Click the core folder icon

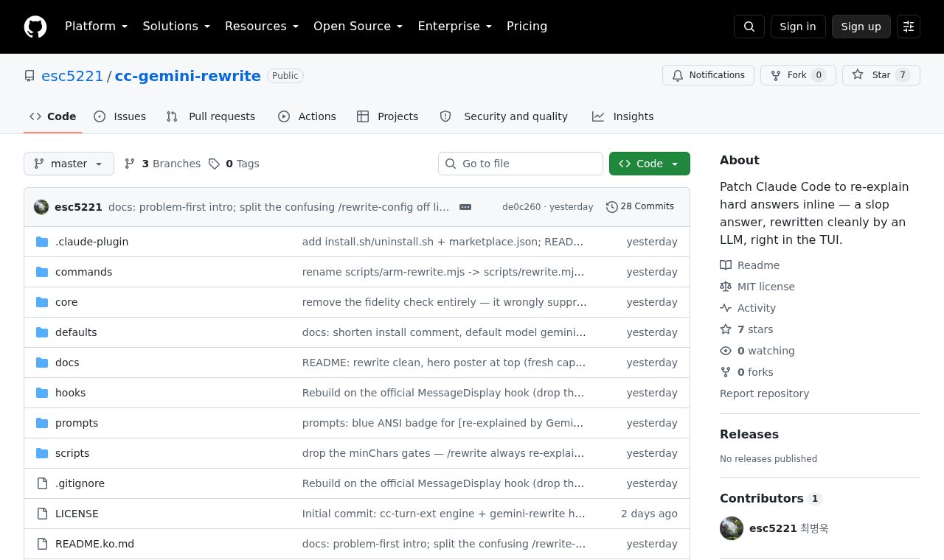click(x=42, y=302)
